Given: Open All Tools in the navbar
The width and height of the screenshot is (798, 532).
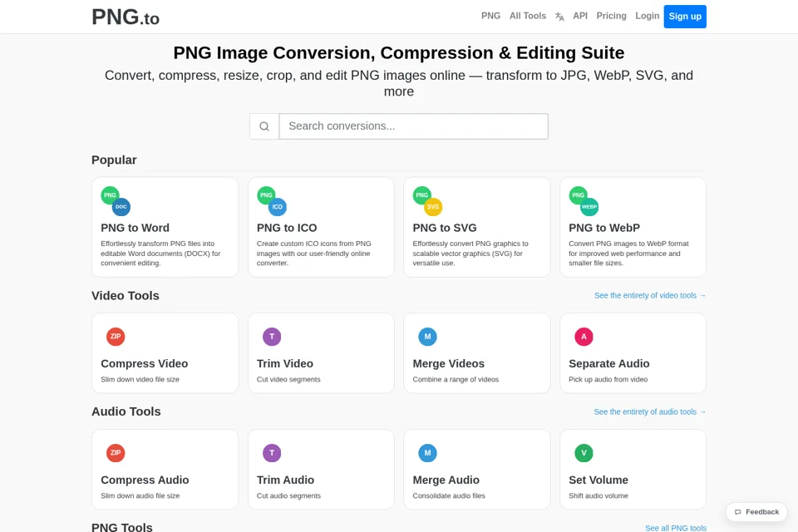Looking at the screenshot, I should coord(528,17).
